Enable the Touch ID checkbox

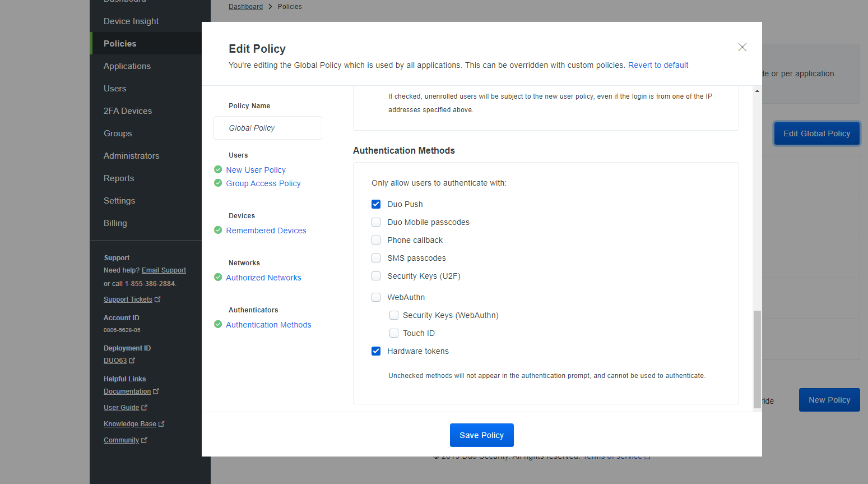(x=394, y=333)
